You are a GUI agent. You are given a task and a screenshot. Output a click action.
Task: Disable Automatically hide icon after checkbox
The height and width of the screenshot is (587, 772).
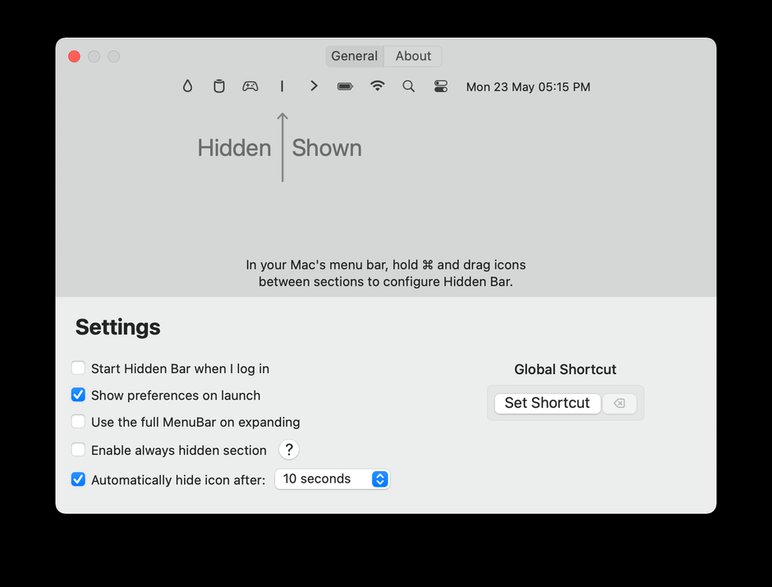78,479
